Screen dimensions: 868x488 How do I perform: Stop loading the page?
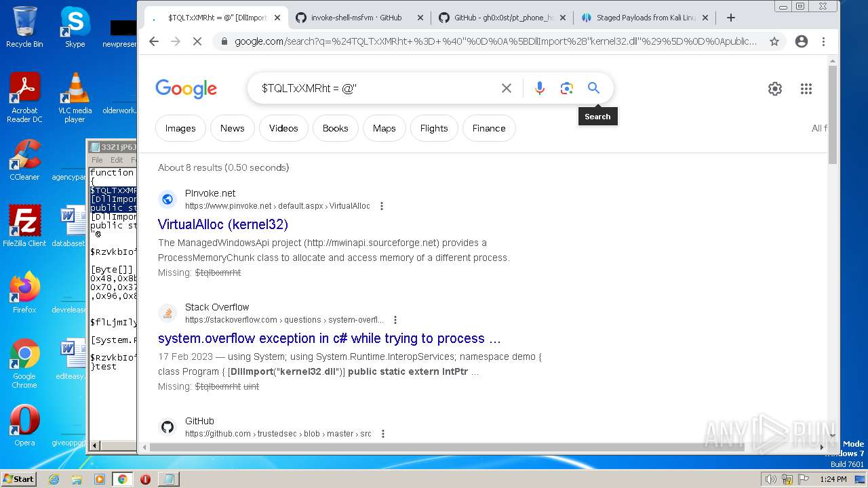pos(197,41)
